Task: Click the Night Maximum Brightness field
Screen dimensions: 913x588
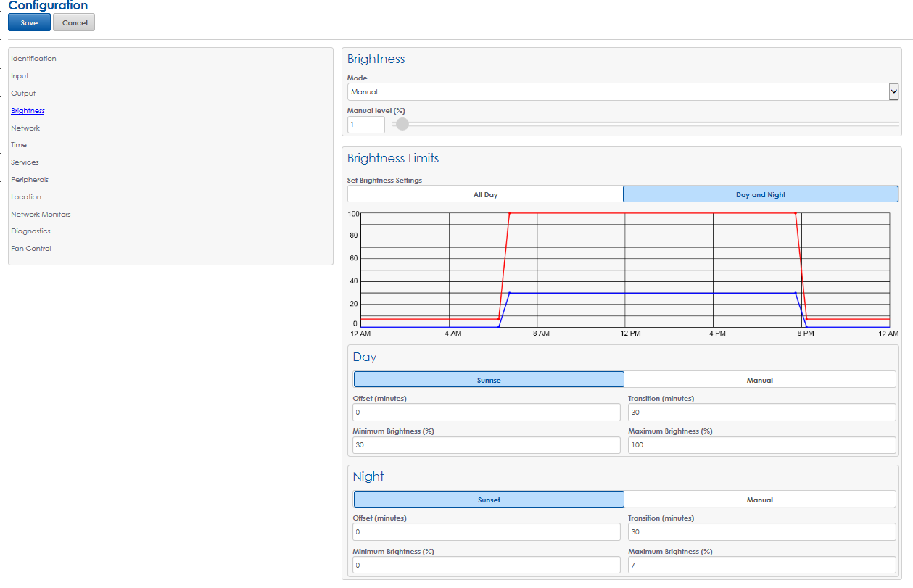Action: [x=761, y=565]
